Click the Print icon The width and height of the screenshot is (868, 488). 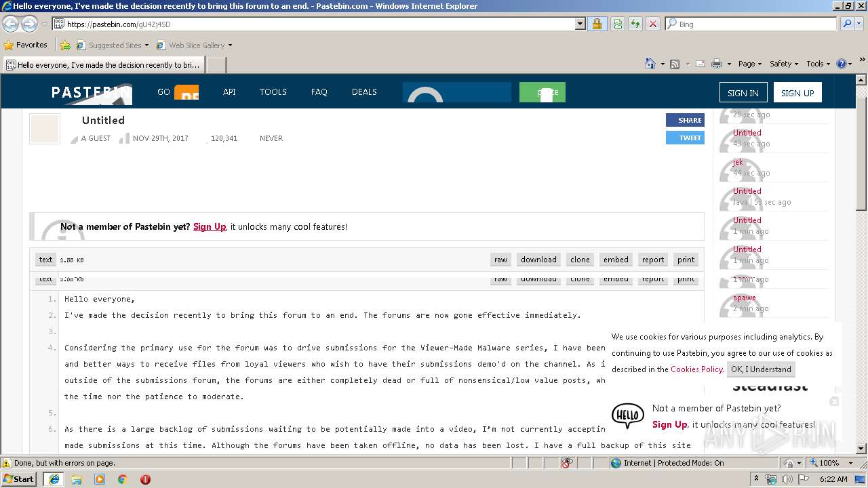coord(717,64)
